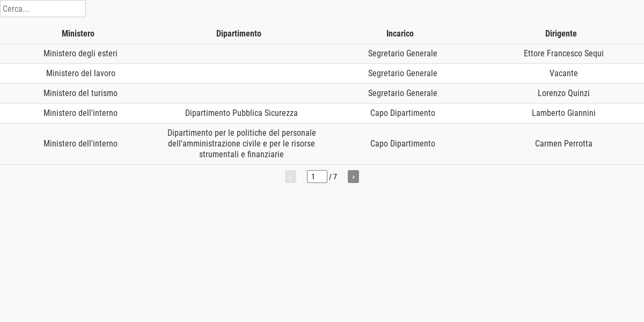
Task: Click the previous page arrow
Action: pos(290,177)
